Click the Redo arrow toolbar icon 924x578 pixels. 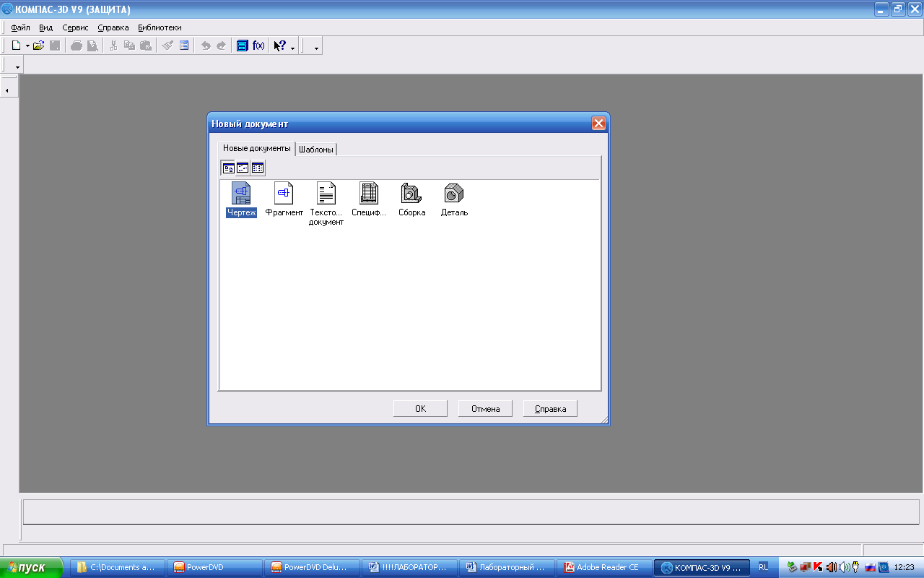pos(222,46)
